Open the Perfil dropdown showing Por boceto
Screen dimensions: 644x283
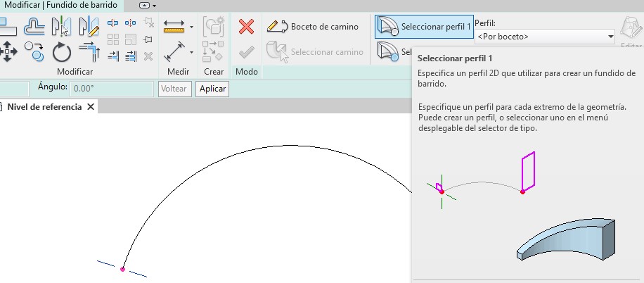pyautogui.click(x=545, y=36)
